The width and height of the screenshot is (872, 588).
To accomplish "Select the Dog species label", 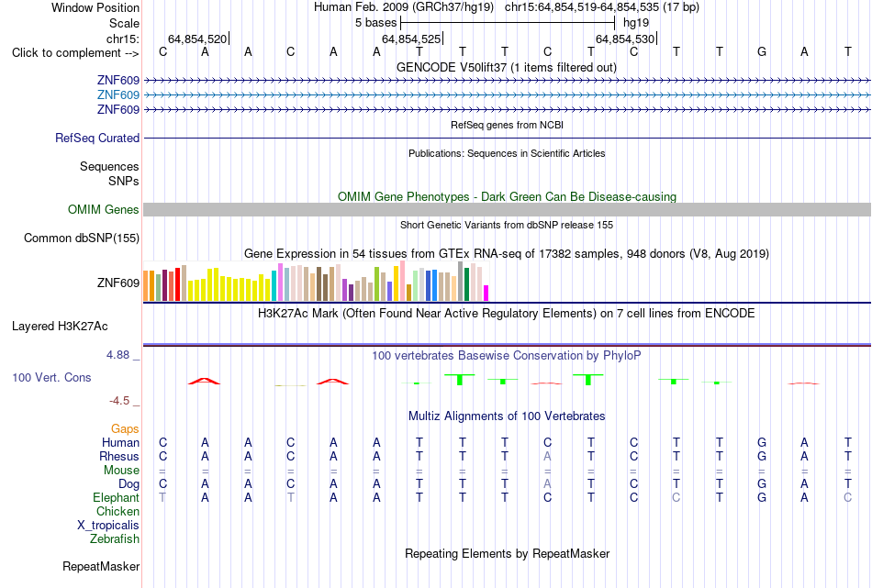I will pyautogui.click(x=129, y=484).
